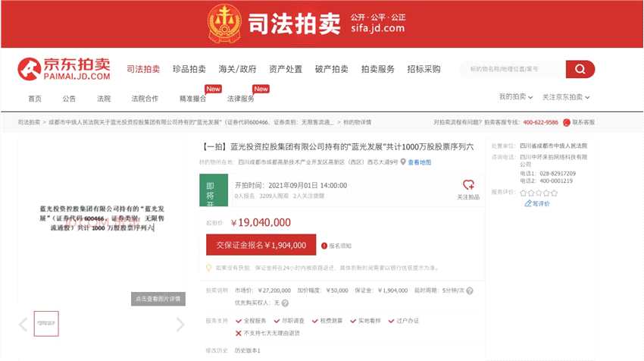
Task: Click 实地看样 service item
Action: [x=365, y=321]
